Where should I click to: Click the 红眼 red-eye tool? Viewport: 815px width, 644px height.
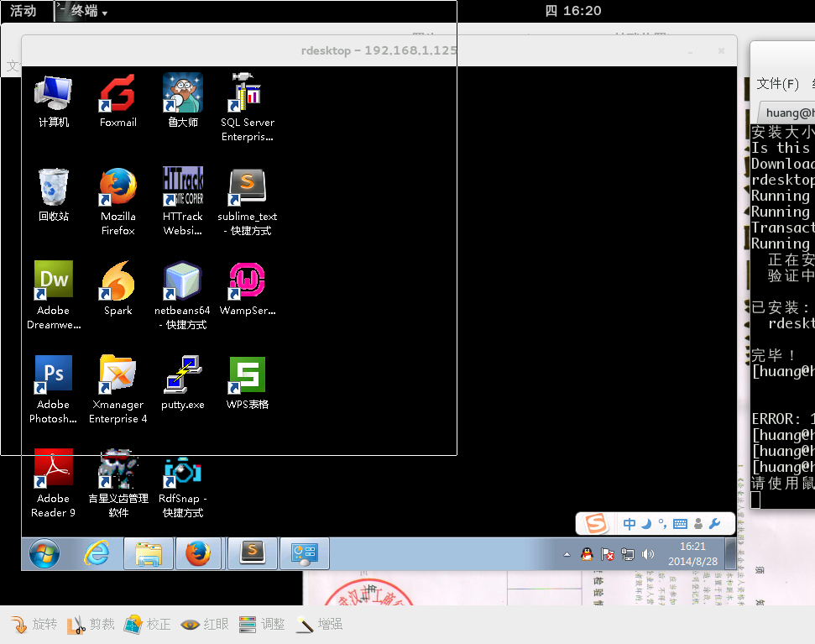[x=204, y=624]
